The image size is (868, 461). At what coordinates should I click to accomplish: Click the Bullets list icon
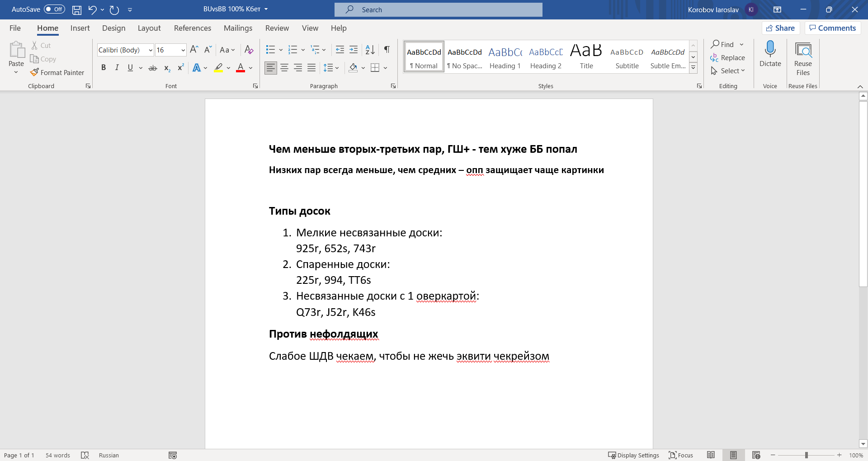(x=270, y=50)
